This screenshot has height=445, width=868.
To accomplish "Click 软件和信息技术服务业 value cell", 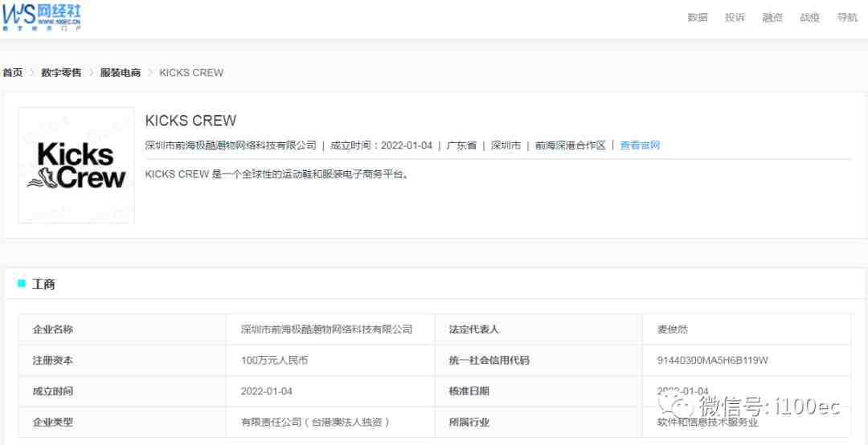I will [747, 423].
